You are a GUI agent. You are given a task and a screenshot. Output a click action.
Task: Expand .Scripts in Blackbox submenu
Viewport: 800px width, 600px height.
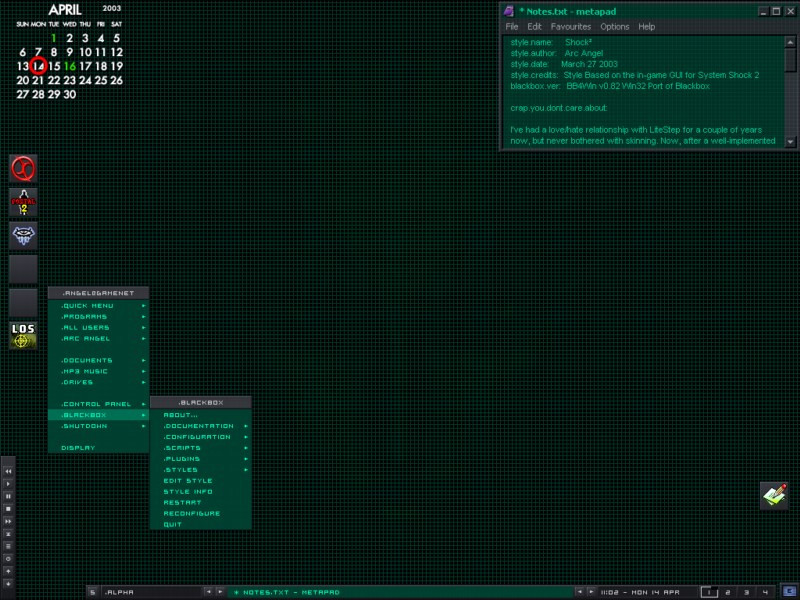201,448
